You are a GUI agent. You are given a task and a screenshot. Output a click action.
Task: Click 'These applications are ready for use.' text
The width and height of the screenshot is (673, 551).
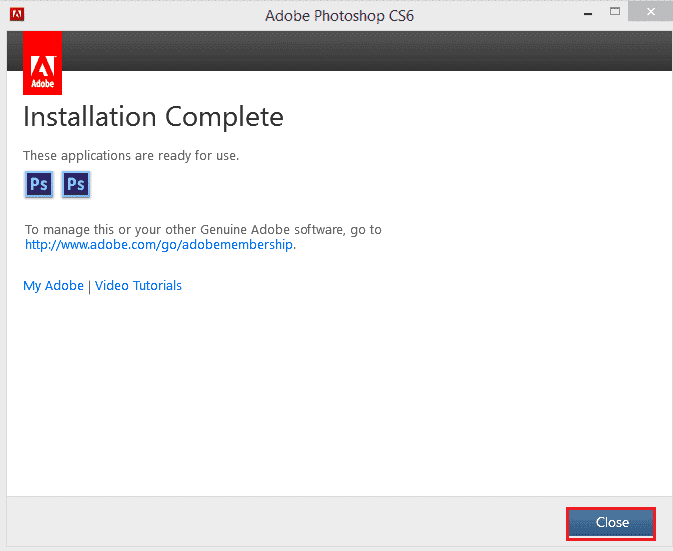131,155
